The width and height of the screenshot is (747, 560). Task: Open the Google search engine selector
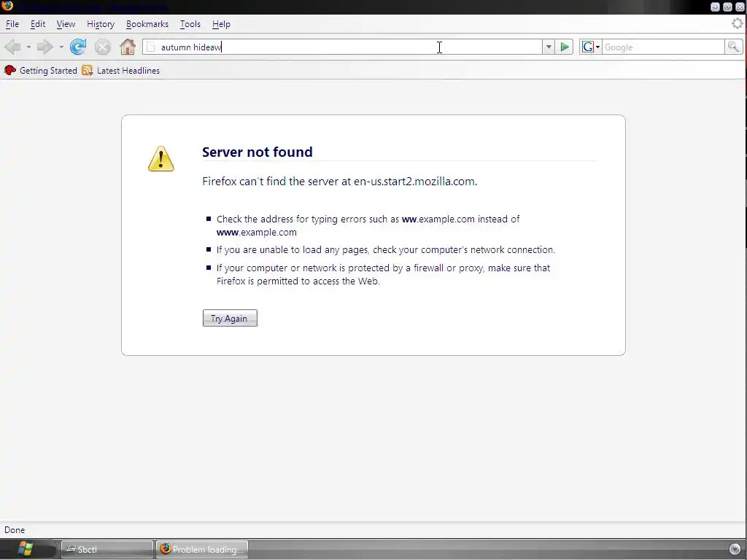tap(591, 47)
